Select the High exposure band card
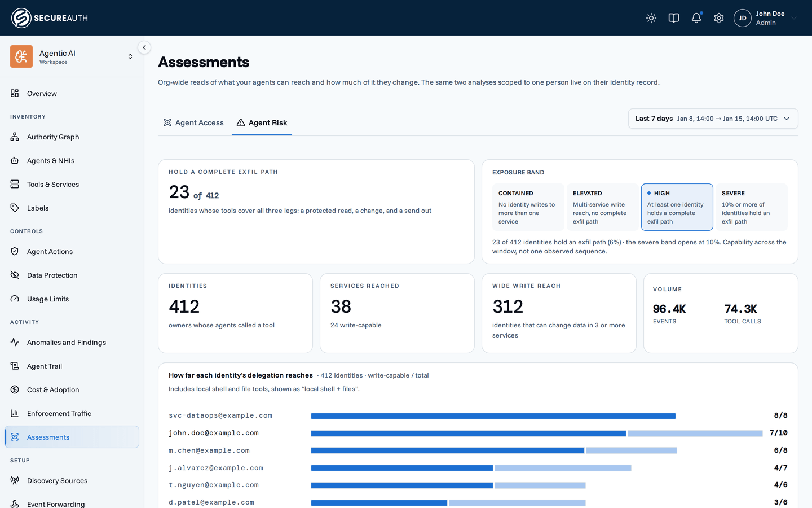This screenshot has width=812, height=508. 677,207
